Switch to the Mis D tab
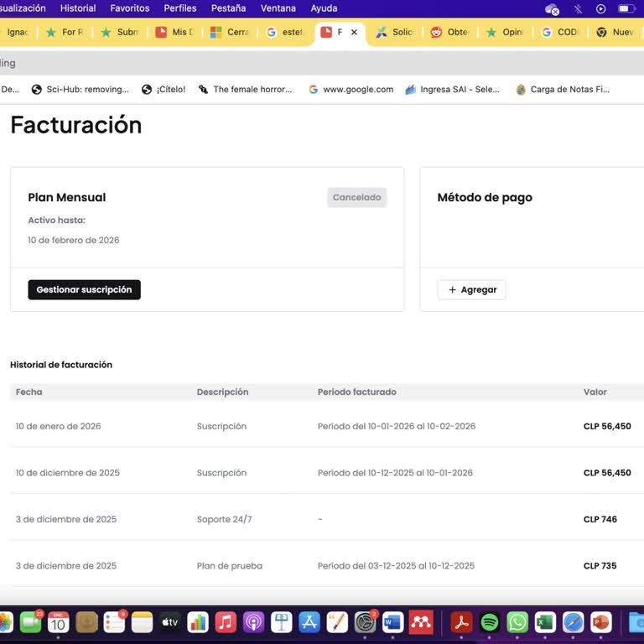This screenshot has height=644, width=644. click(x=175, y=32)
